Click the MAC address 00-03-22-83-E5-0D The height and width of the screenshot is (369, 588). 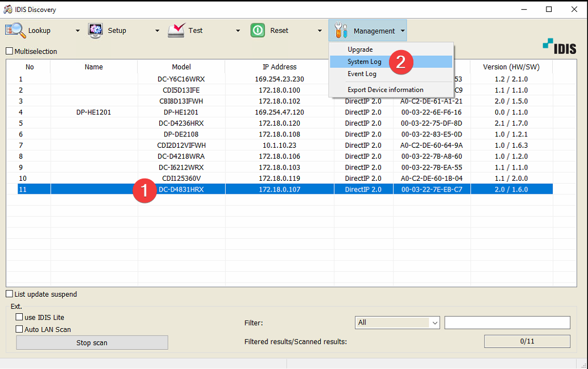coord(431,134)
